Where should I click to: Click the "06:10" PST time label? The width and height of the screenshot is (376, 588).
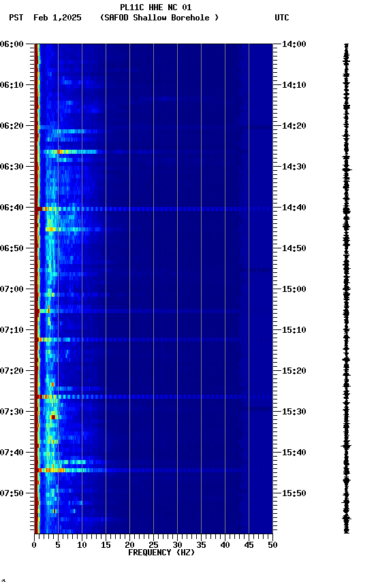point(12,85)
